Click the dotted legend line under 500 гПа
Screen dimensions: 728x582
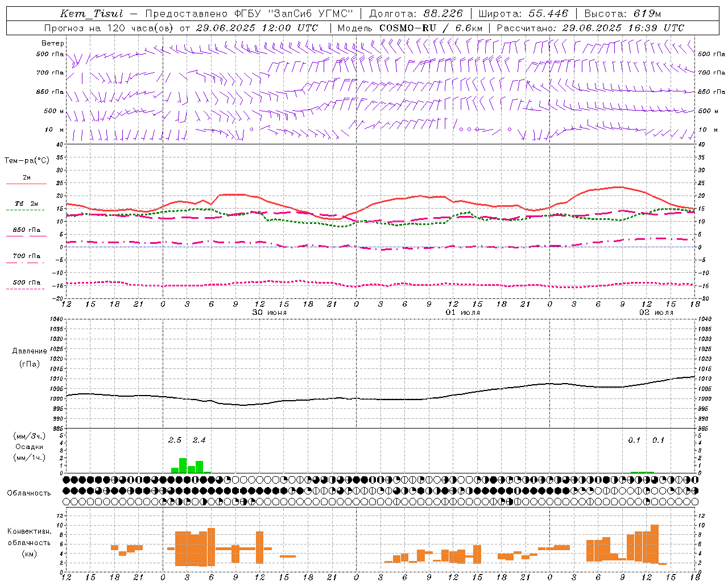pos(26,289)
